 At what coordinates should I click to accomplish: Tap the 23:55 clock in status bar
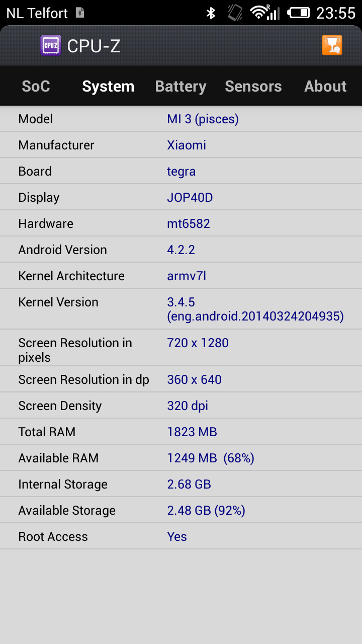point(335,13)
